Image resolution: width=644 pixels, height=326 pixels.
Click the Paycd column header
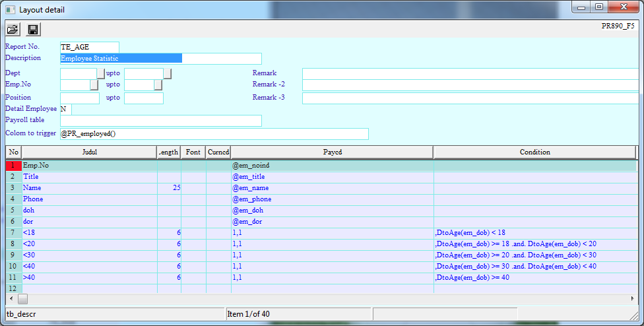(x=332, y=152)
